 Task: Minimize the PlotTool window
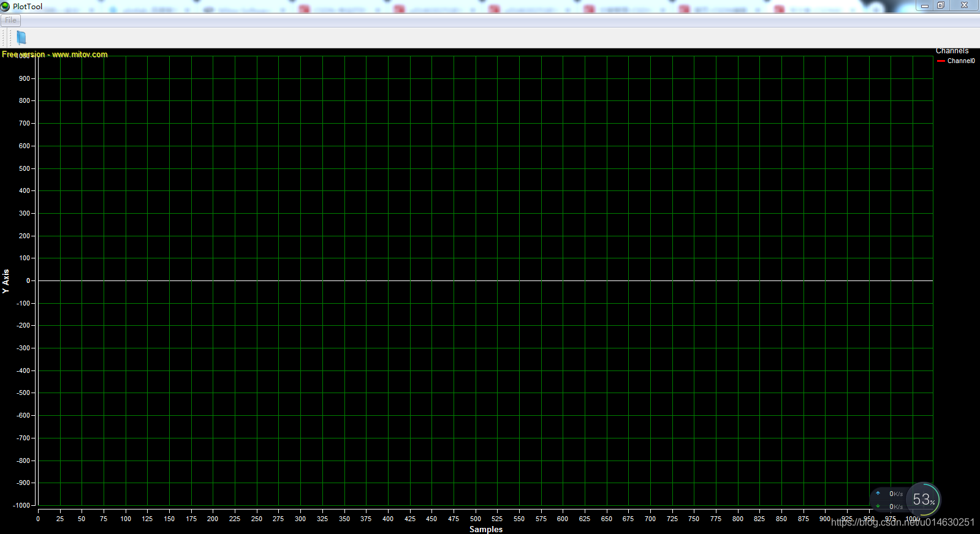click(x=925, y=6)
